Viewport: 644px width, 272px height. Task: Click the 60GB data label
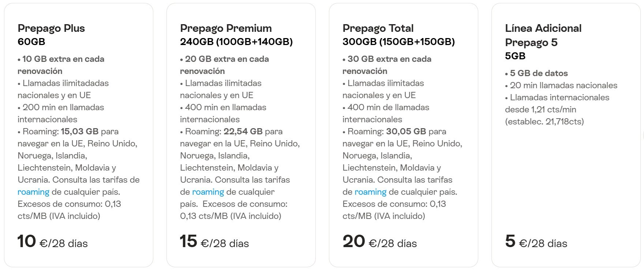pyautogui.click(x=31, y=42)
